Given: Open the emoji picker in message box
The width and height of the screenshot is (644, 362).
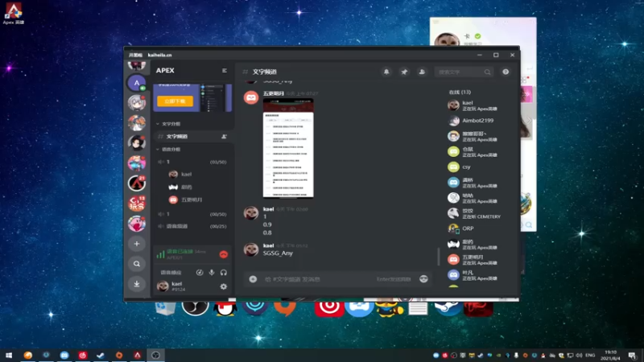Looking at the screenshot, I should pos(423,279).
